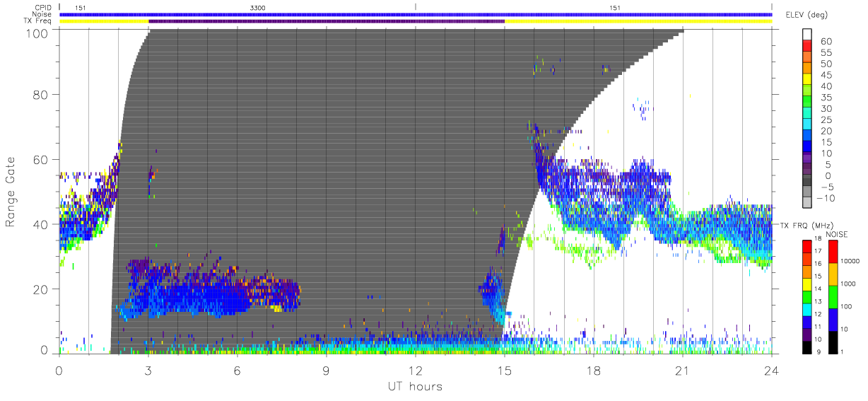
Task: Click the '100' tick on Range Gate axis
Action: click(38, 33)
